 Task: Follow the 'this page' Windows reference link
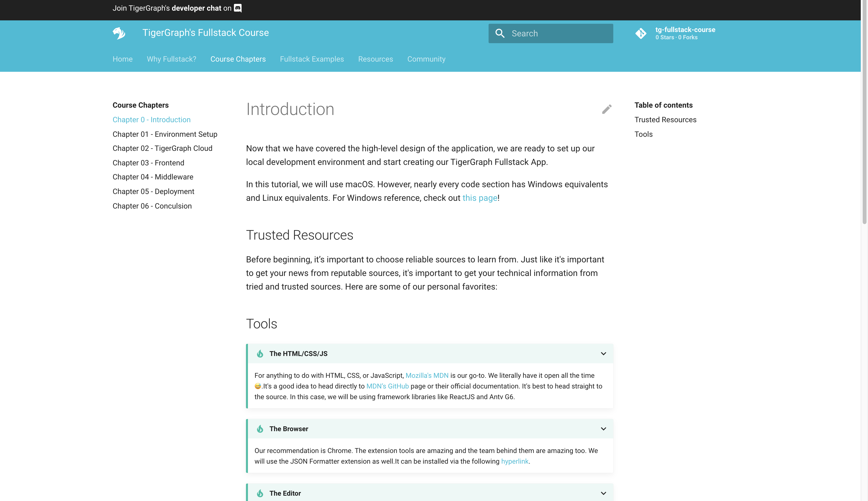pos(480,198)
